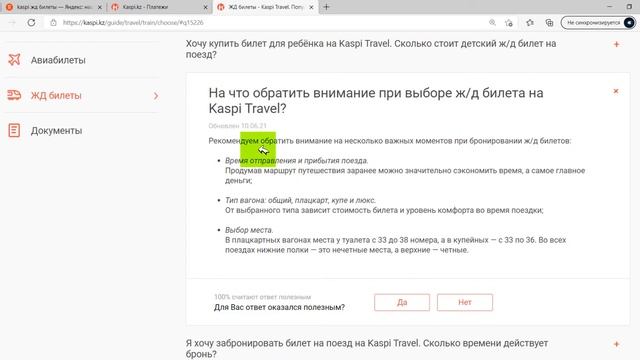Click the airplane icon next to Авиабилеты
The width and height of the screenshot is (640, 360).
14,60
